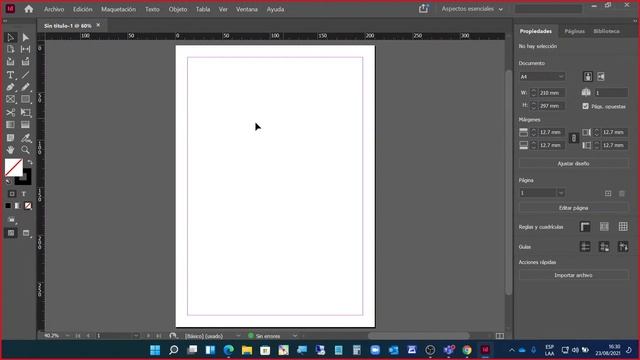Click the Share document icon
640x360 pixels.
click(423, 9)
